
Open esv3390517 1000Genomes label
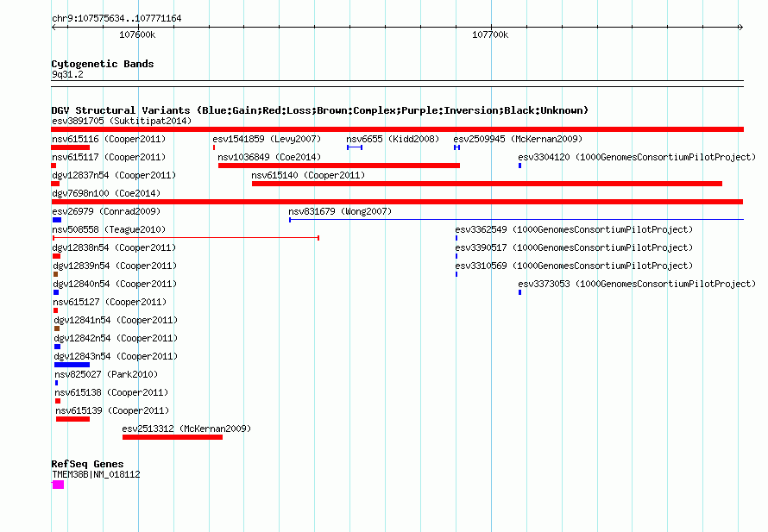point(574,247)
